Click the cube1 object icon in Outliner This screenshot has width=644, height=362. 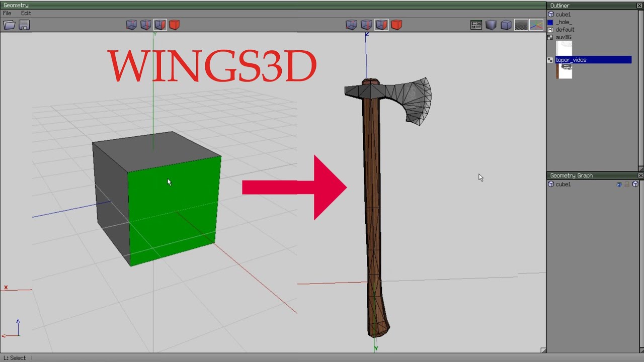[x=551, y=15]
